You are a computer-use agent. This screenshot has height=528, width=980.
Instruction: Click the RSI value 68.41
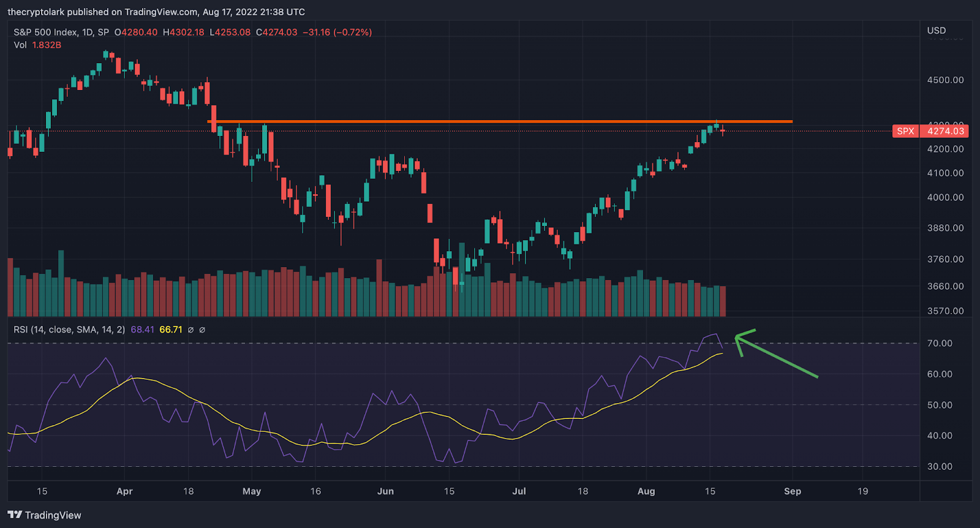tap(142, 330)
